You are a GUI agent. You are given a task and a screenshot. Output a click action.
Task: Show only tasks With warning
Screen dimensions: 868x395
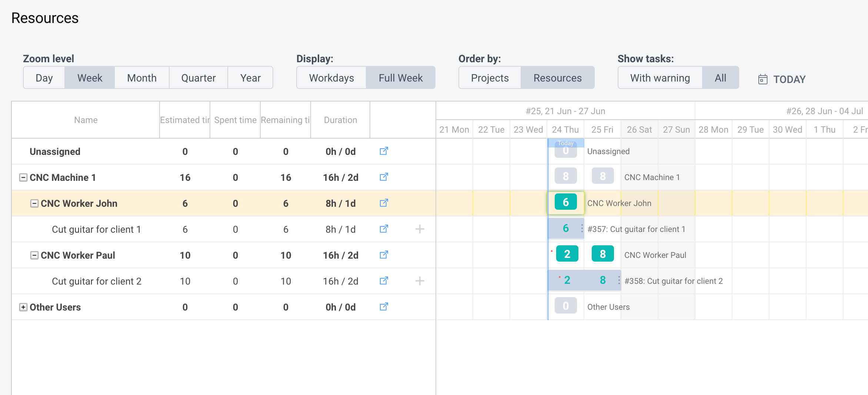click(x=660, y=78)
